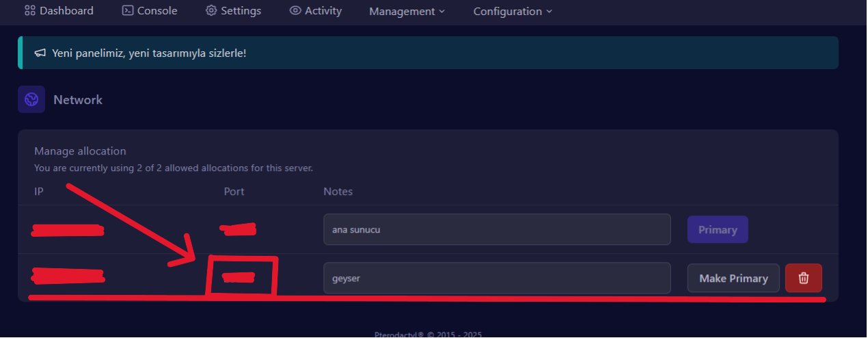
Task: Click the Network icon beside the page heading
Action: (x=31, y=100)
